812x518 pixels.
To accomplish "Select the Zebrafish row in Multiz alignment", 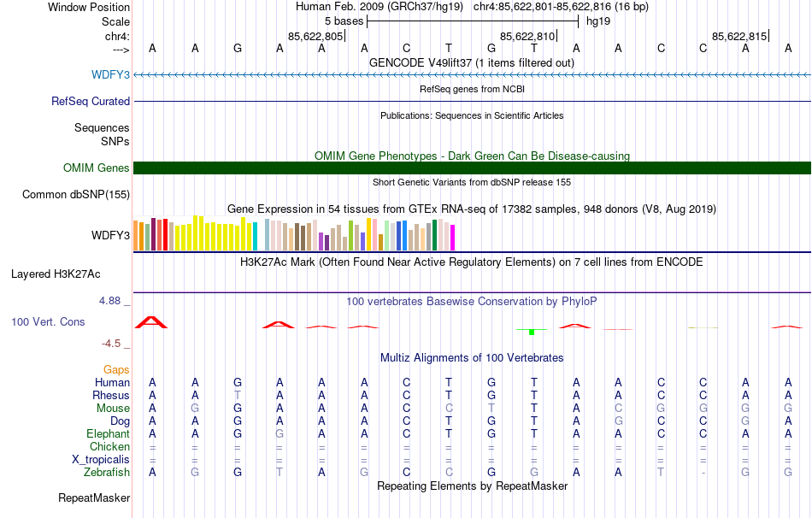I will click(x=472, y=472).
